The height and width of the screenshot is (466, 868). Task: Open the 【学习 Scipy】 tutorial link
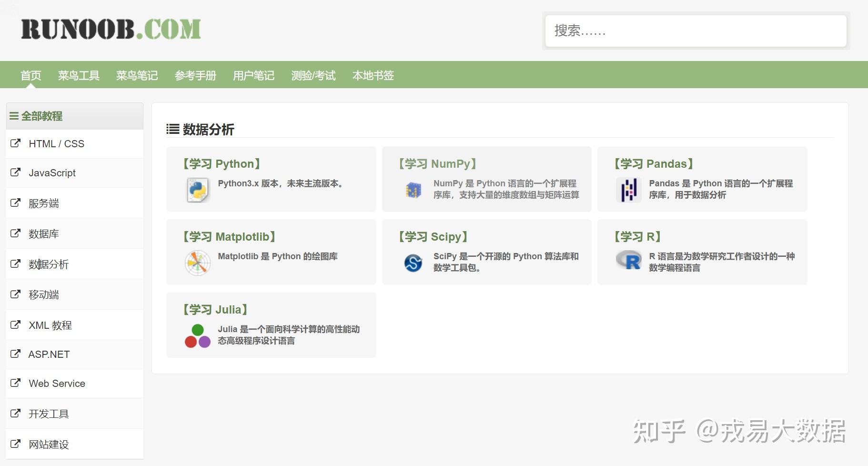tap(433, 237)
